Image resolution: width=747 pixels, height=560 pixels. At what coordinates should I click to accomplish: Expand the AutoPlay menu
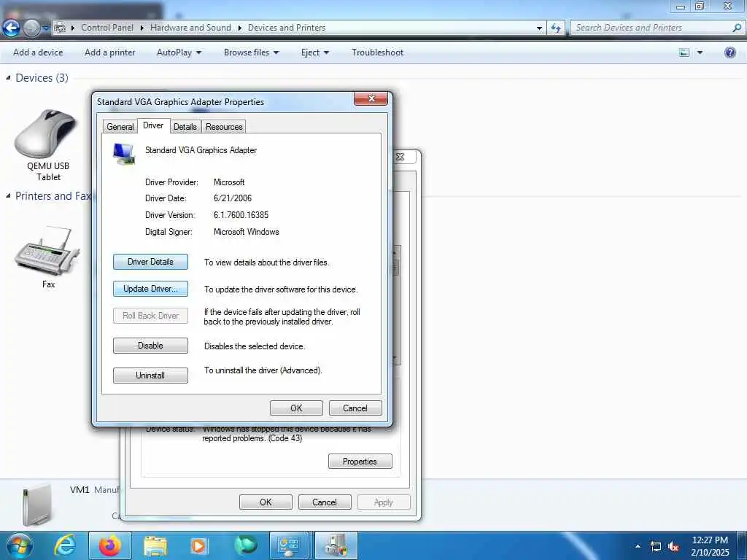179,52
